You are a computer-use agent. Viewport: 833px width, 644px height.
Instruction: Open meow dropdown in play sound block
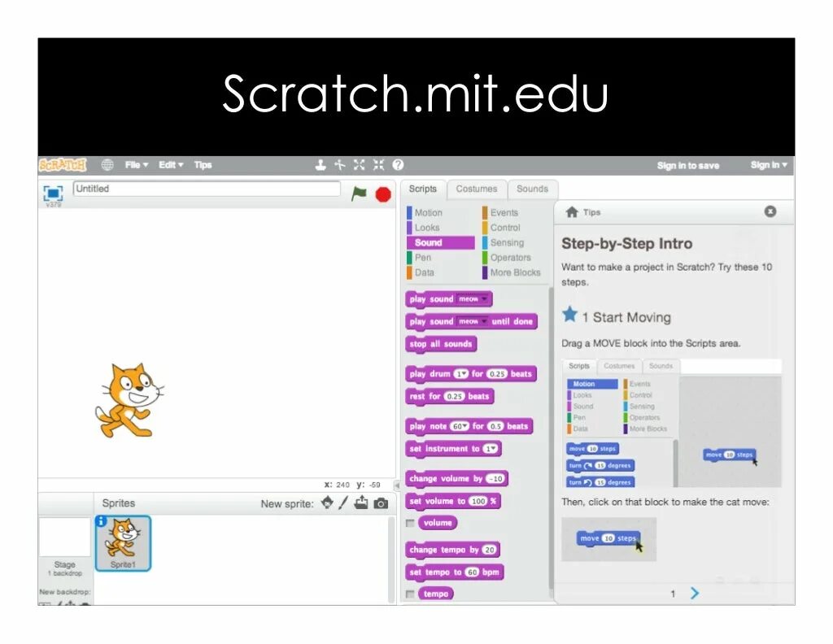point(473,299)
